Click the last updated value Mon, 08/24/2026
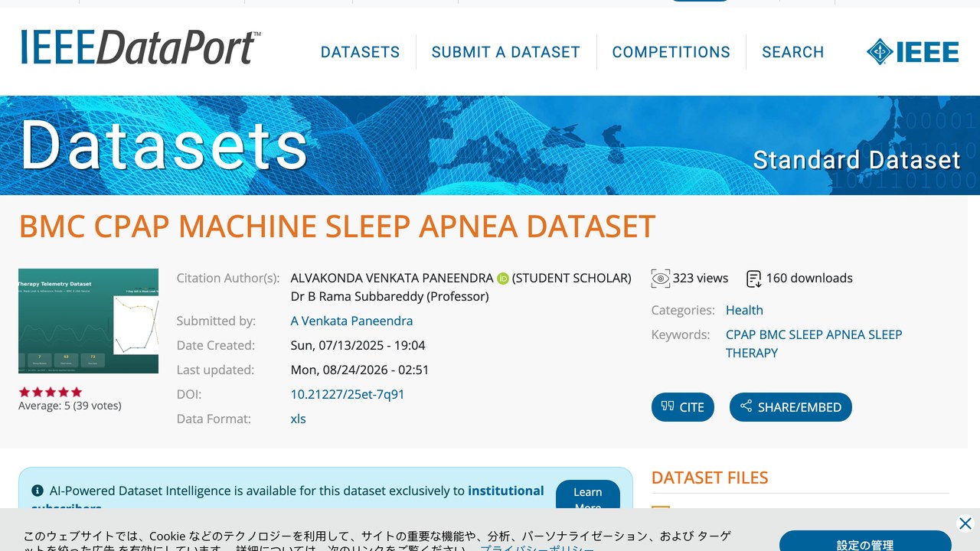 (360, 370)
